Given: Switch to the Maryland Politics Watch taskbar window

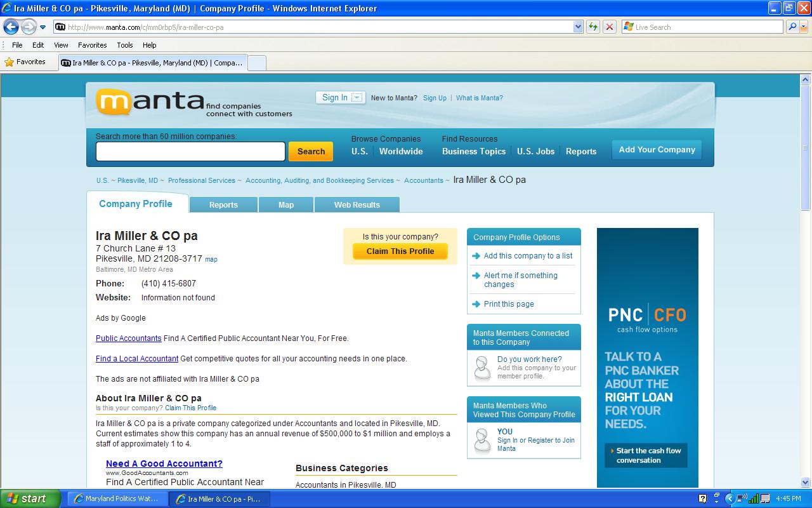Looking at the screenshot, I should (117, 498).
